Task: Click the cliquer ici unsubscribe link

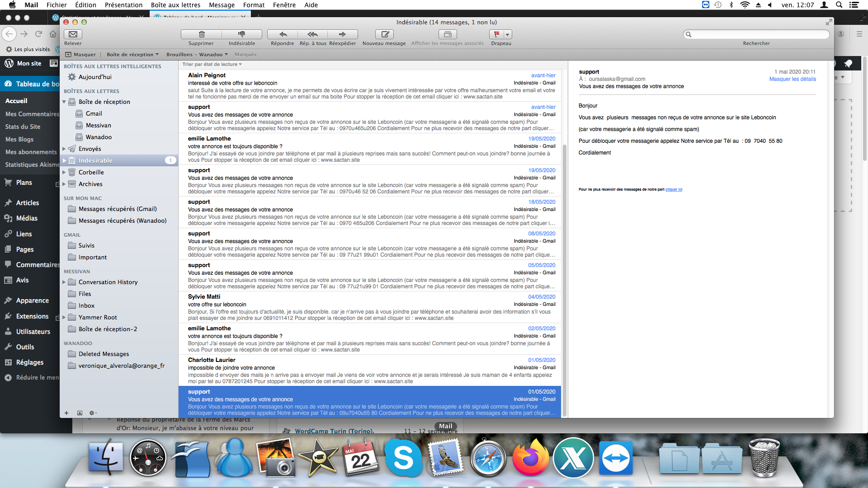Action: click(674, 189)
